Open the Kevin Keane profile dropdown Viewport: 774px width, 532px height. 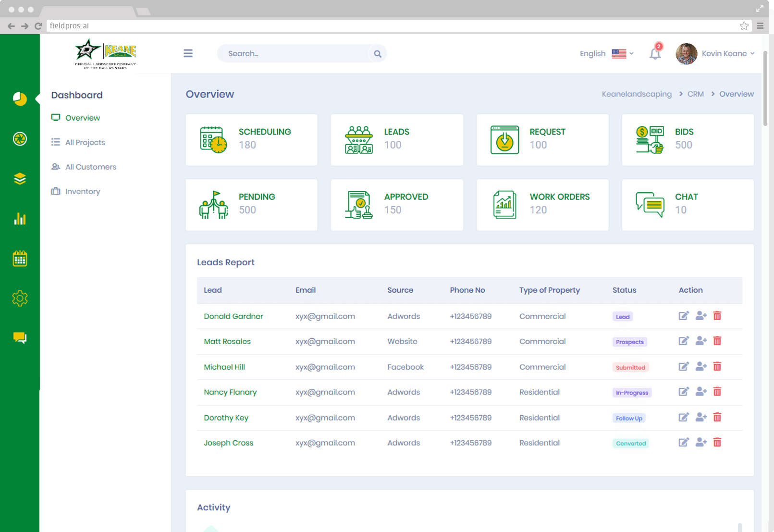[x=715, y=53]
